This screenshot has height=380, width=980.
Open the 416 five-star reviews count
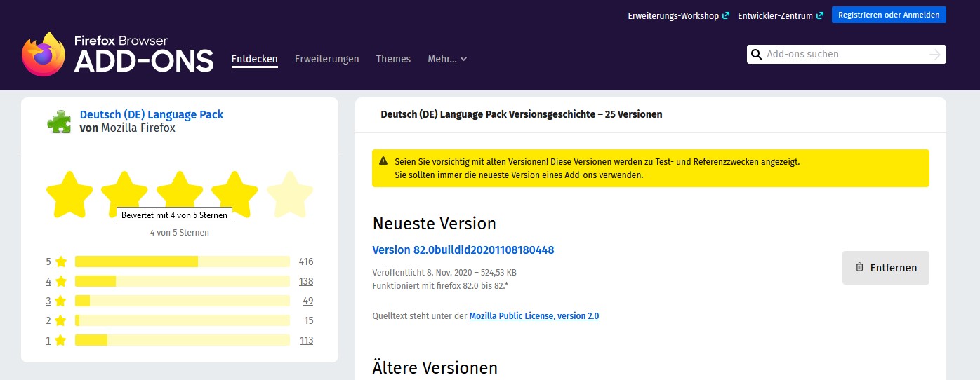coord(305,262)
